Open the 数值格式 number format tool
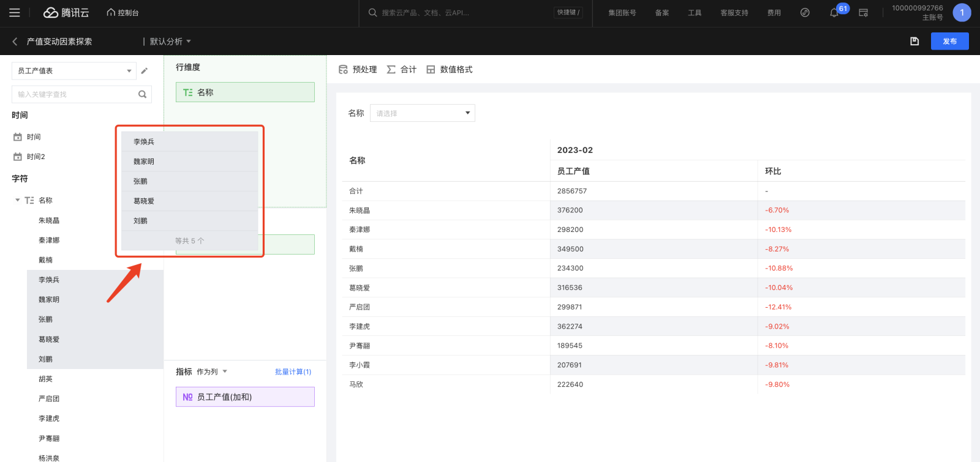 (x=450, y=70)
